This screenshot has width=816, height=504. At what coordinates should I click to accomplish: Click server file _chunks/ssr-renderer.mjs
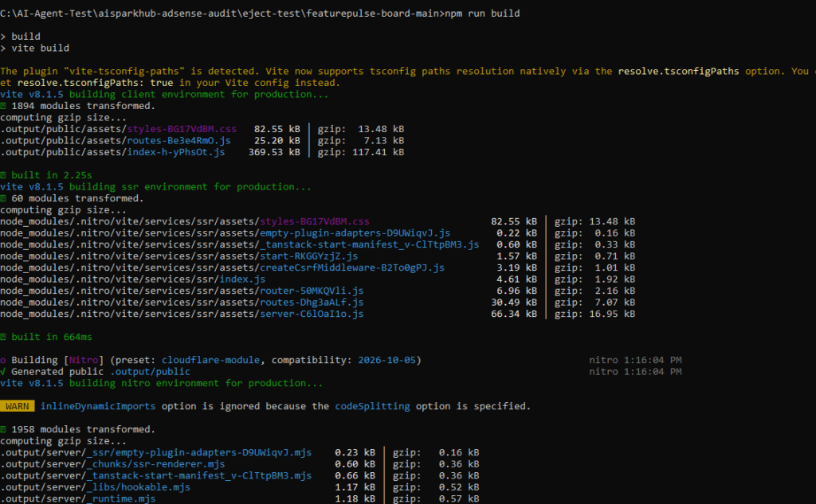pos(156,464)
